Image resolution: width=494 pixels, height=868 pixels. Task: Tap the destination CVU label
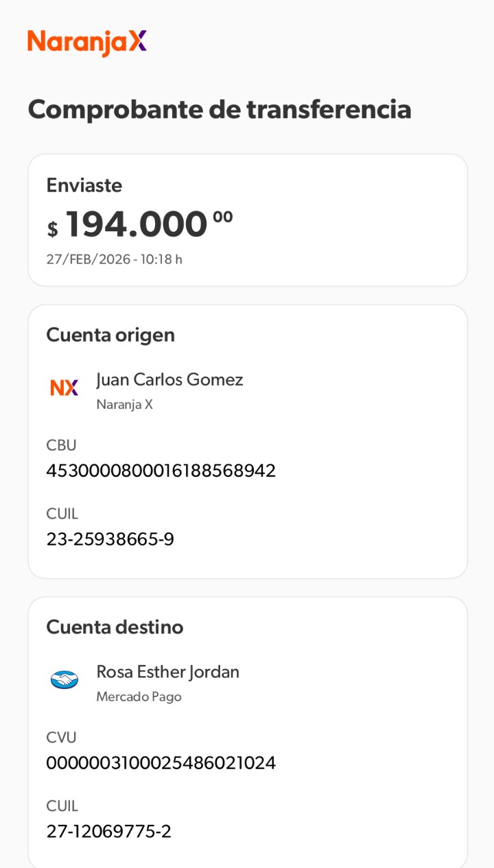61,737
